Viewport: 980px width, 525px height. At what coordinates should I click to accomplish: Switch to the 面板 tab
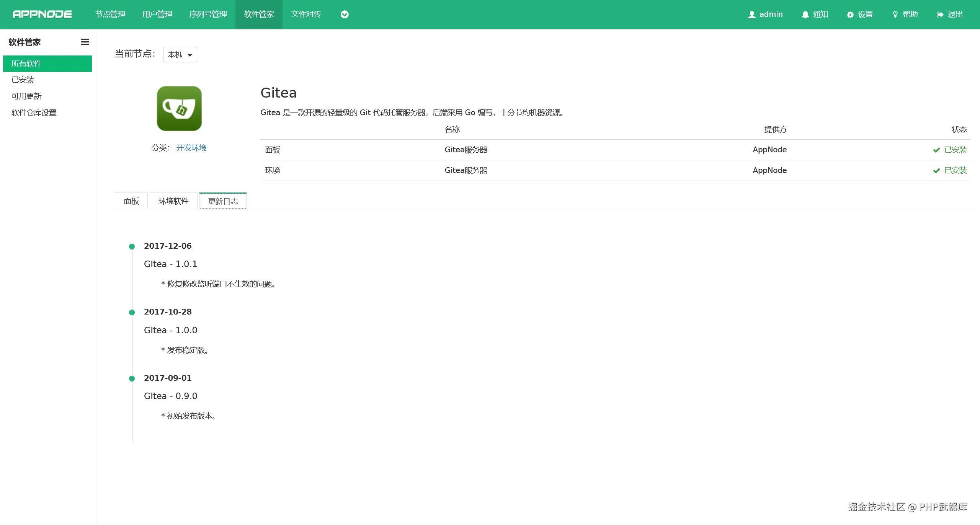coord(131,201)
